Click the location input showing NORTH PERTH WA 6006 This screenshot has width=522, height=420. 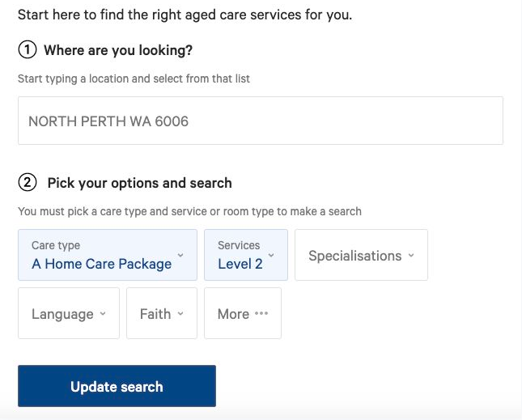[261, 121]
